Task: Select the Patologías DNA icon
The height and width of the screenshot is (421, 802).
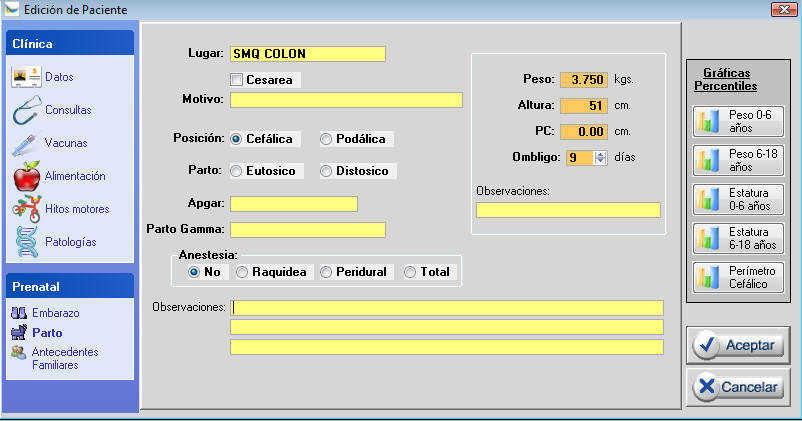Action: coord(26,242)
